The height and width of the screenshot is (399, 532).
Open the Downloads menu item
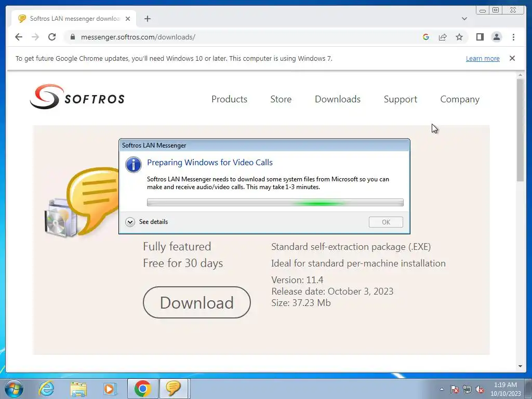[x=338, y=99]
